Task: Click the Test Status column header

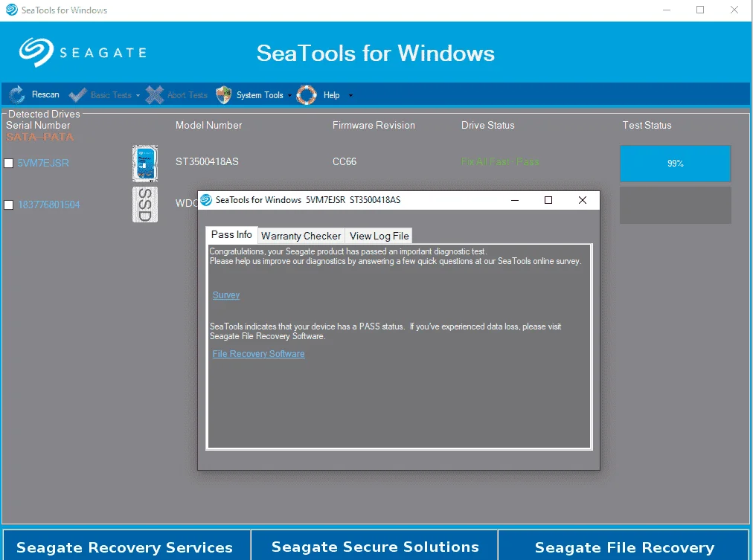Action: [647, 125]
